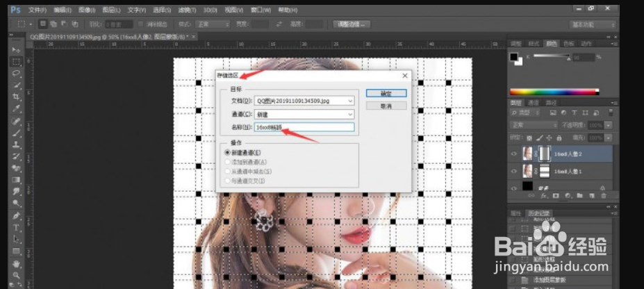This screenshot has width=644, height=289.
Task: Click the 羽化 feather input field
Action: point(119,24)
